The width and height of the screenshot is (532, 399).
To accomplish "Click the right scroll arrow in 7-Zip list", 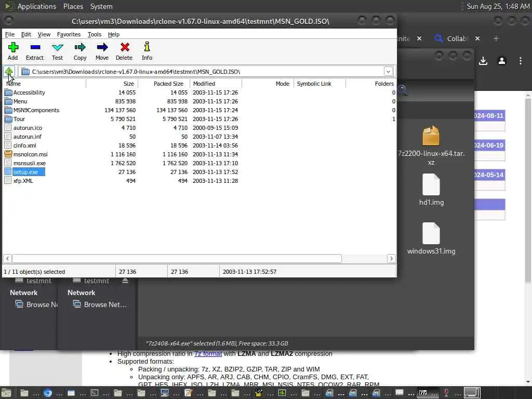I will 391,259.
